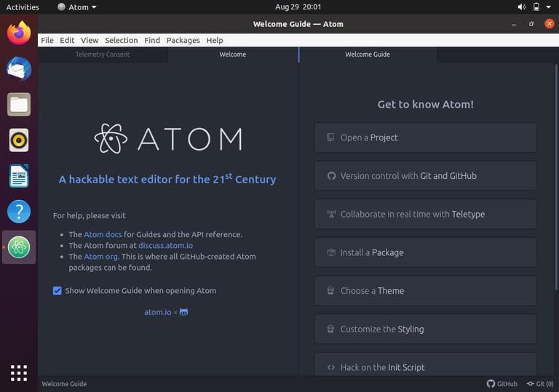Expand the Customize the Styling card

tap(426, 329)
